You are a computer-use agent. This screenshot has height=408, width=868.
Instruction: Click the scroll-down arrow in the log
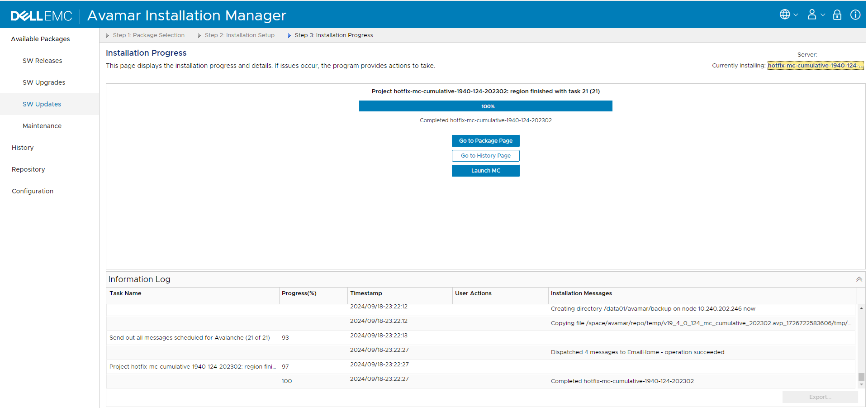[x=861, y=384]
